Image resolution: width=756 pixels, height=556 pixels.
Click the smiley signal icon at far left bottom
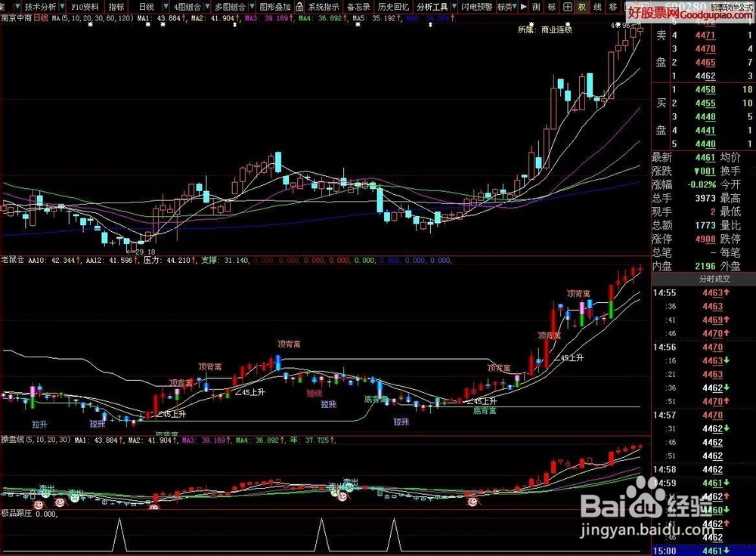[38, 505]
